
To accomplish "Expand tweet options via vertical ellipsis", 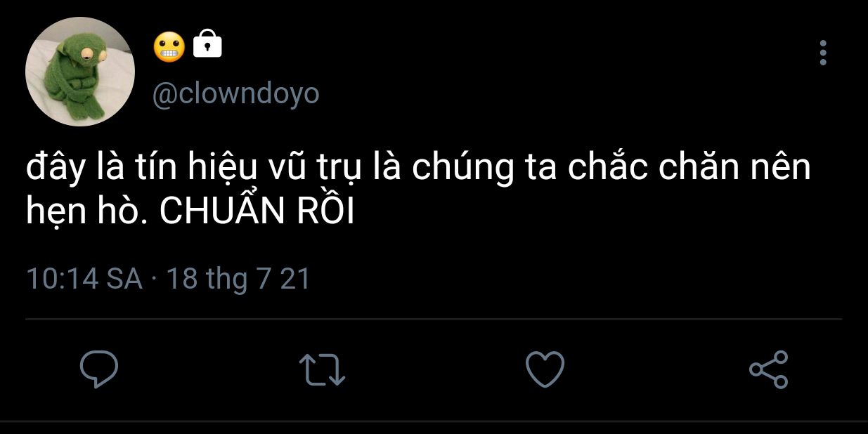I will coord(822,53).
